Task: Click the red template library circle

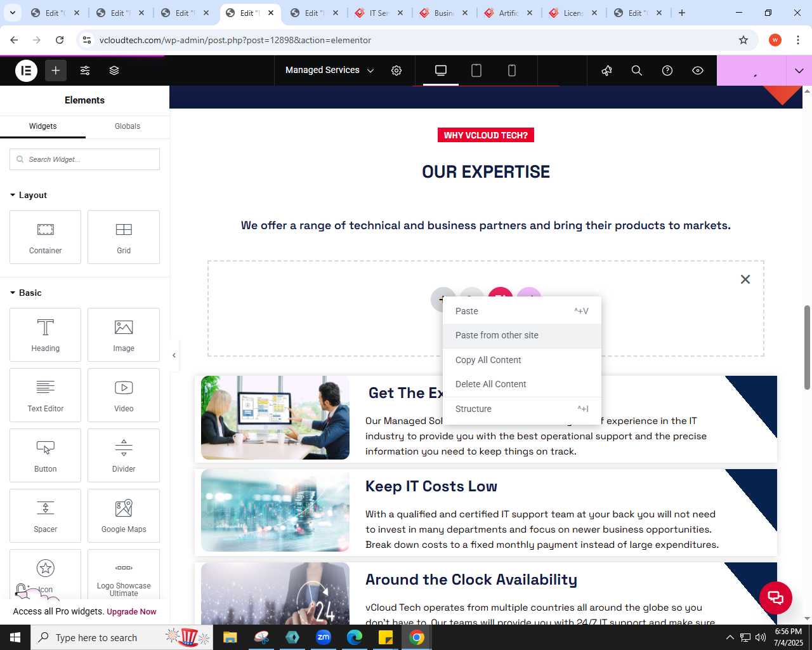Action: tap(501, 293)
